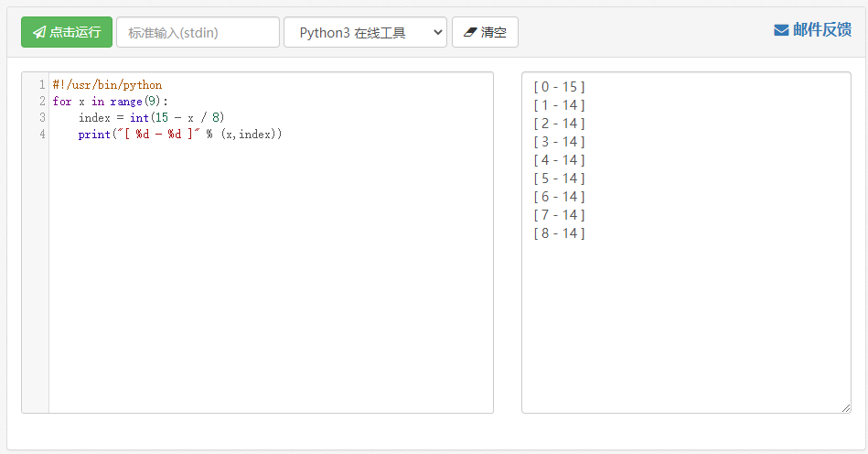Click empty area of the code editor
Image resolution: width=868 pixels, height=454 pixels.
click(272, 276)
